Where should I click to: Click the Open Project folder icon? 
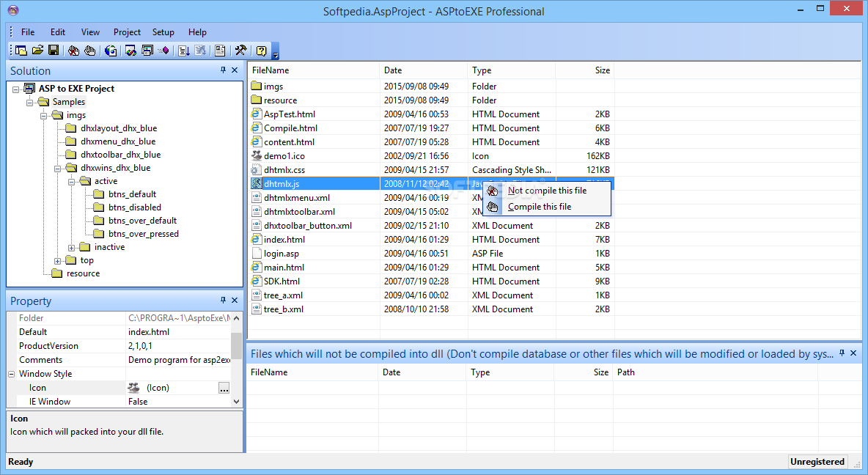(37, 51)
